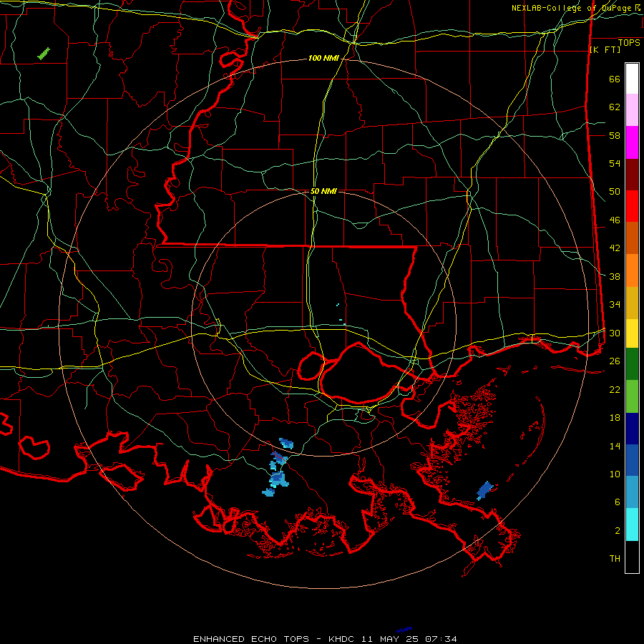
Task: Click the 26 legend value label
Action: (x=615, y=361)
